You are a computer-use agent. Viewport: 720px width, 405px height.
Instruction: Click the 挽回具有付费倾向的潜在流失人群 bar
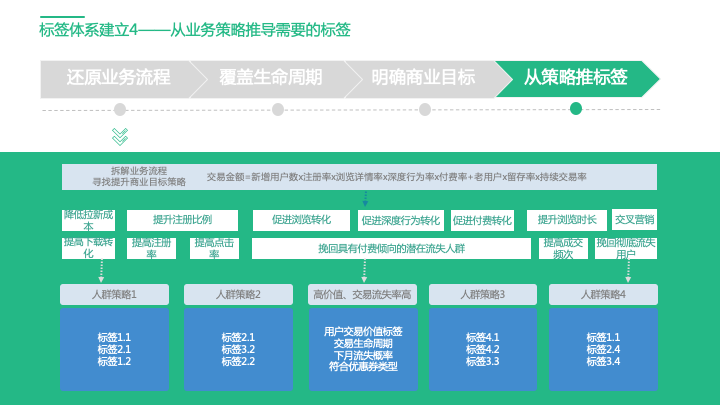(391, 248)
